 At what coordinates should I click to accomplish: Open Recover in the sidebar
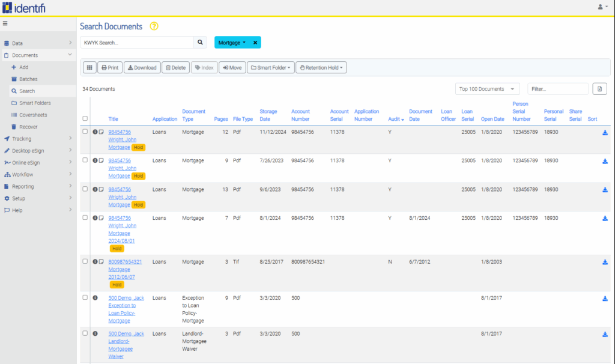[28, 127]
